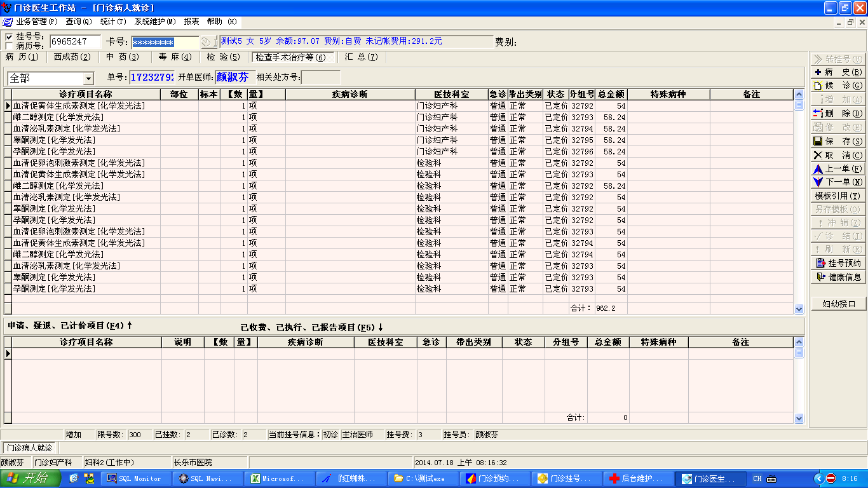Viewport: 868px width, 488px height.
Task: Click the 模板引用(Y) button
Action: (x=838, y=196)
